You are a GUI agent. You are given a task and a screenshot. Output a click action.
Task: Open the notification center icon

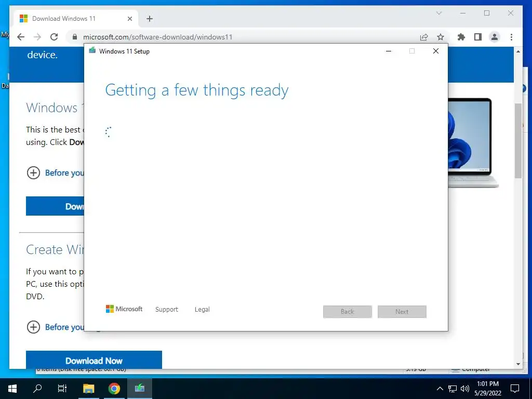pyautogui.click(x=515, y=389)
